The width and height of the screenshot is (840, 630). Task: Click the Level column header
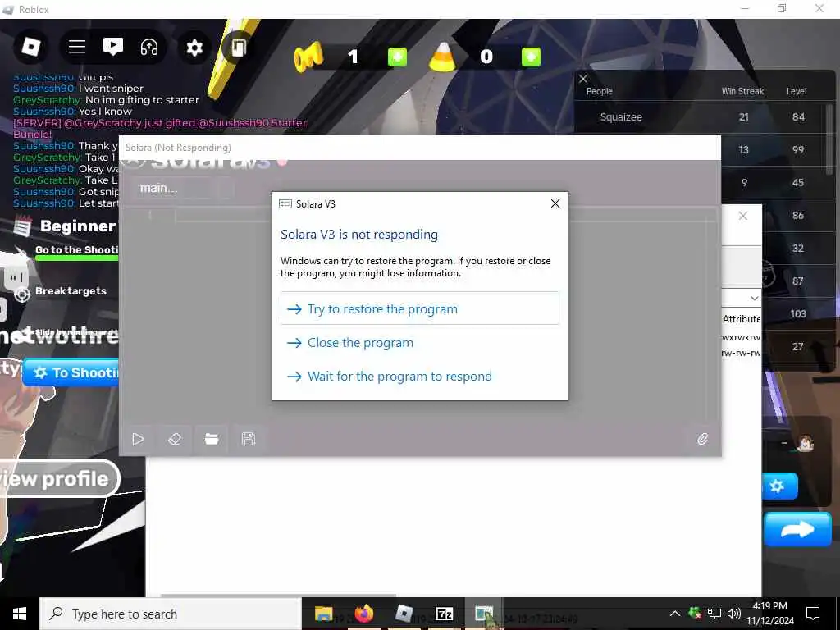point(797,91)
